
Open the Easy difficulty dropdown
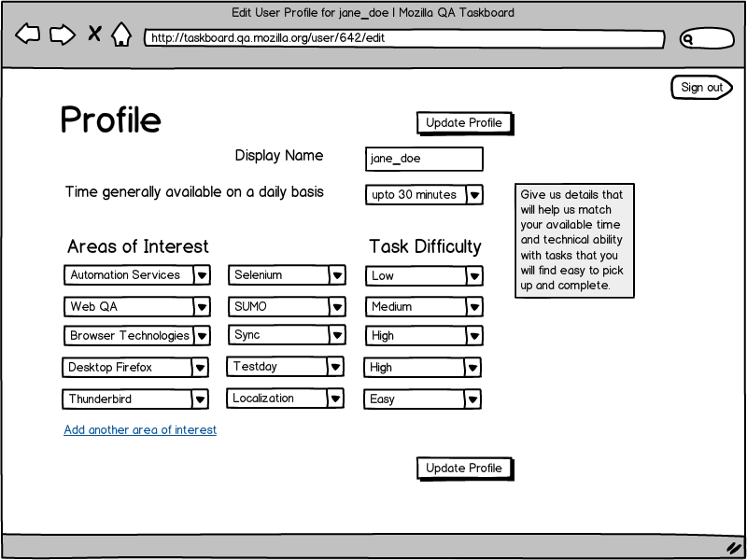click(x=423, y=399)
